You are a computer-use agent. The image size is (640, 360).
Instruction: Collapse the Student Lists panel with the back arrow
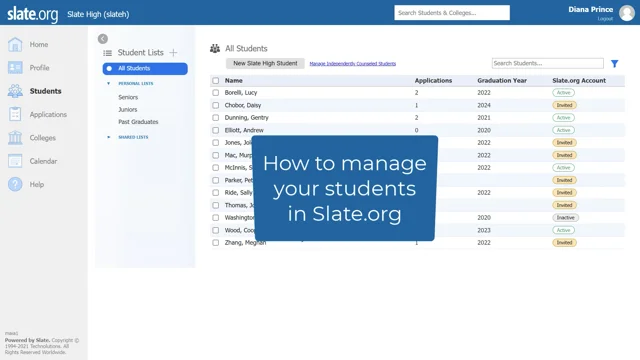(x=103, y=39)
